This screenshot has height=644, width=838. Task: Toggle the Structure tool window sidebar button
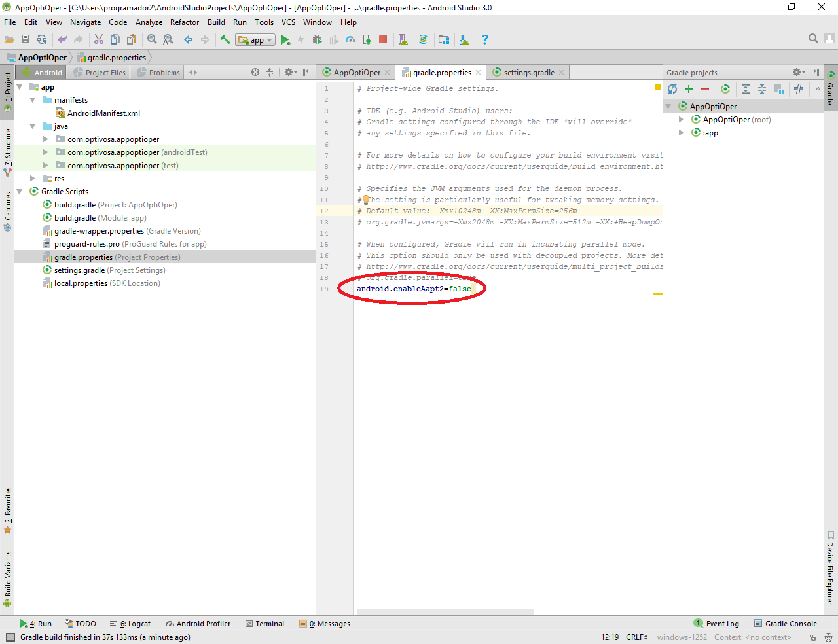tap(8, 152)
